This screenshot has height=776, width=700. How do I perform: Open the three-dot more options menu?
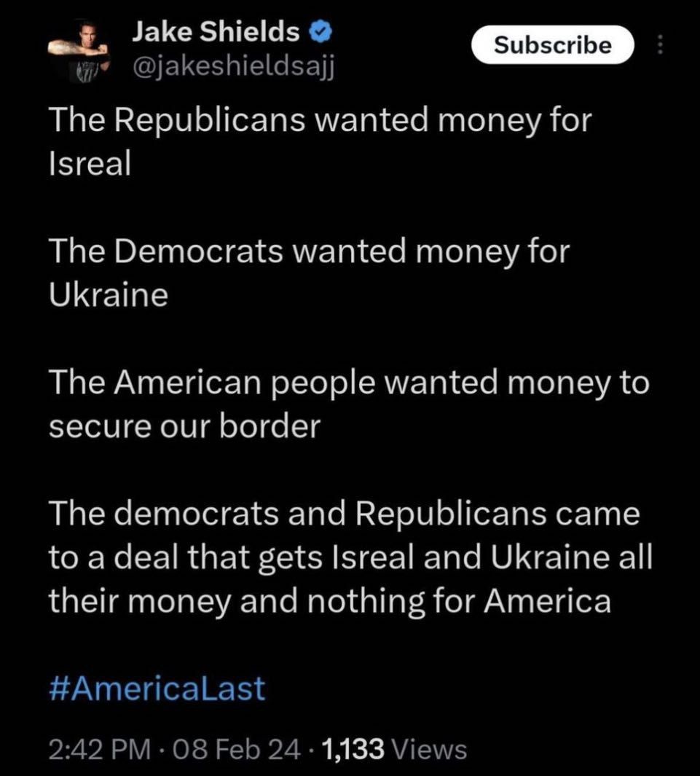pyautogui.click(x=661, y=46)
